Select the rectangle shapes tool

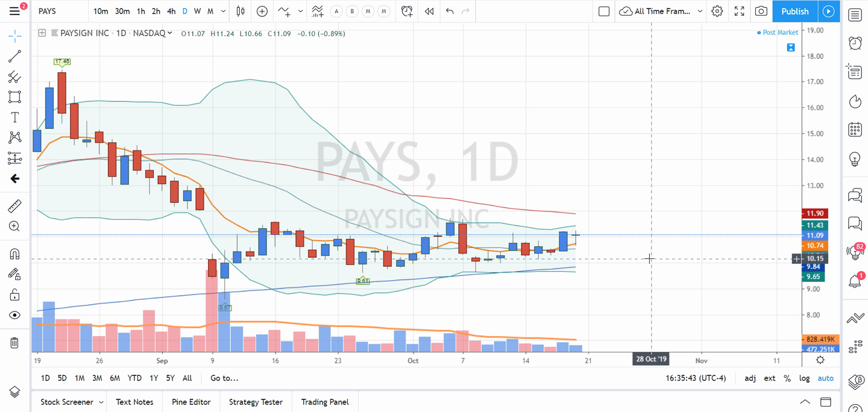[14, 97]
